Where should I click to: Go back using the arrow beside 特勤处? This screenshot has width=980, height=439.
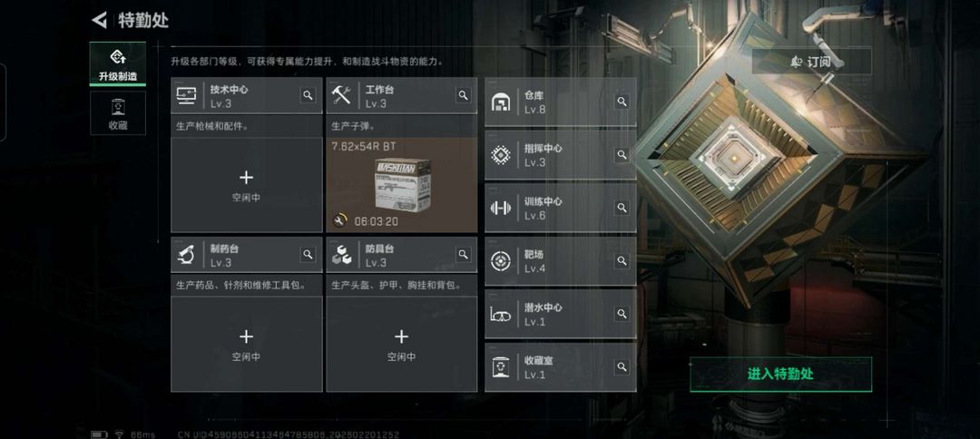point(100,20)
